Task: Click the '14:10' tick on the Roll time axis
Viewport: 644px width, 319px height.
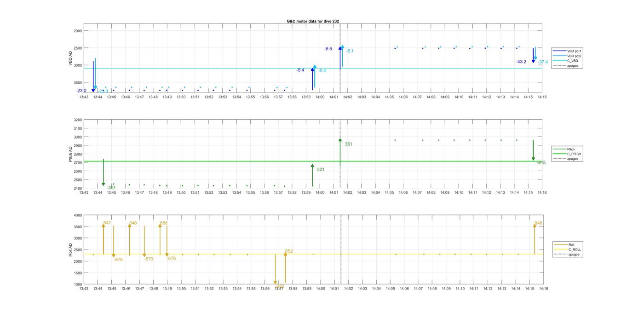Action: 460,289
